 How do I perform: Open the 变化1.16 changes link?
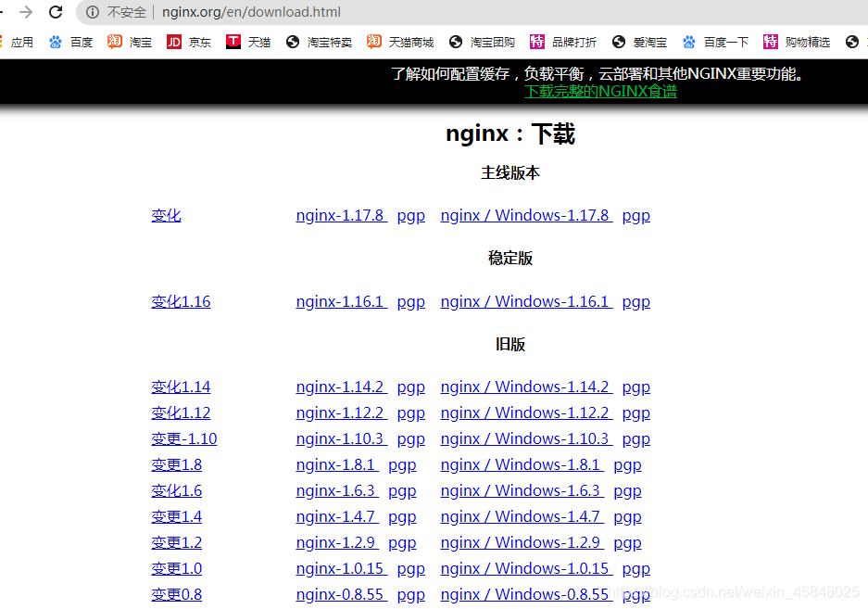pyautogui.click(x=181, y=302)
